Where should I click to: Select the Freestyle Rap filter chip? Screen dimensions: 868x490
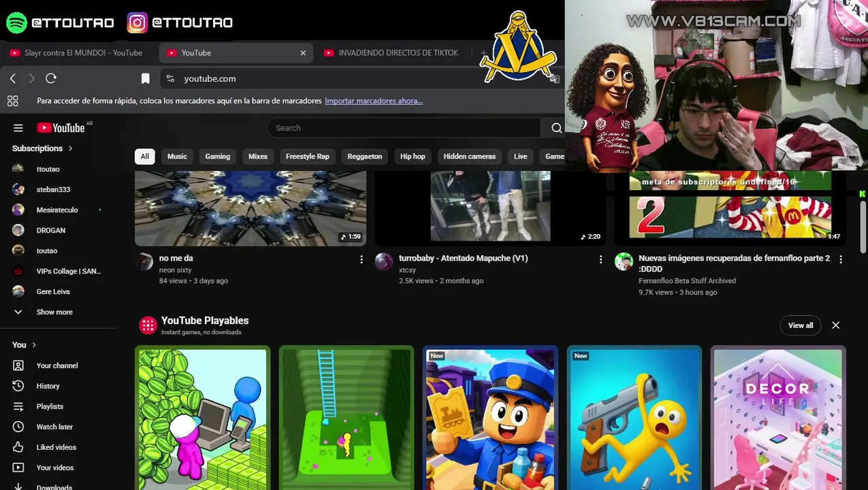pos(308,157)
